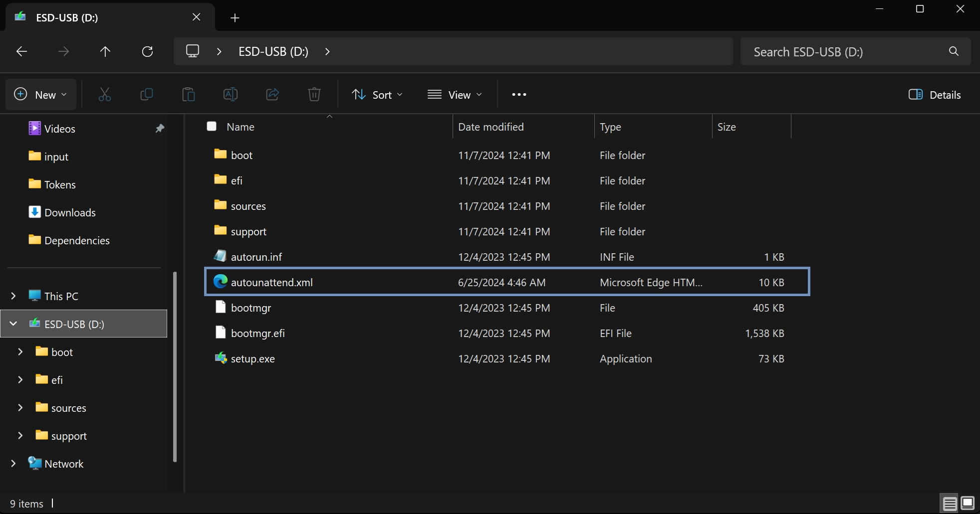Screen dimensions: 980x514
Task: Open the New item button
Action: click(41, 95)
